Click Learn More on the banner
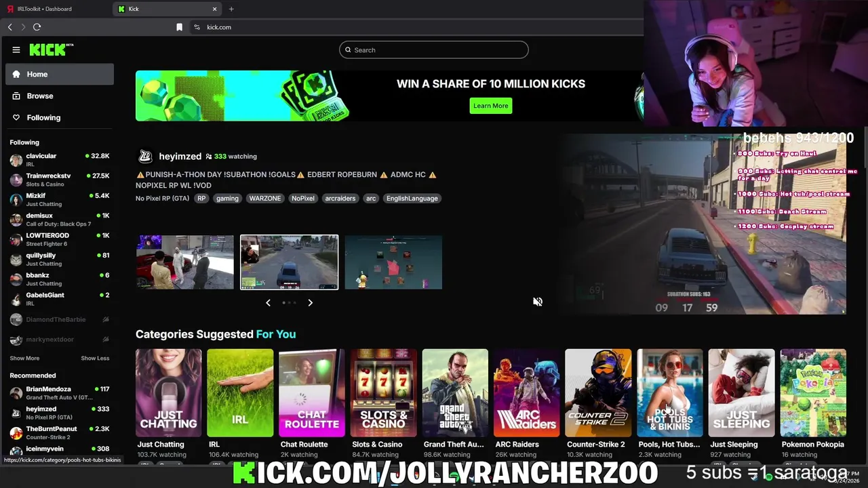 point(490,106)
